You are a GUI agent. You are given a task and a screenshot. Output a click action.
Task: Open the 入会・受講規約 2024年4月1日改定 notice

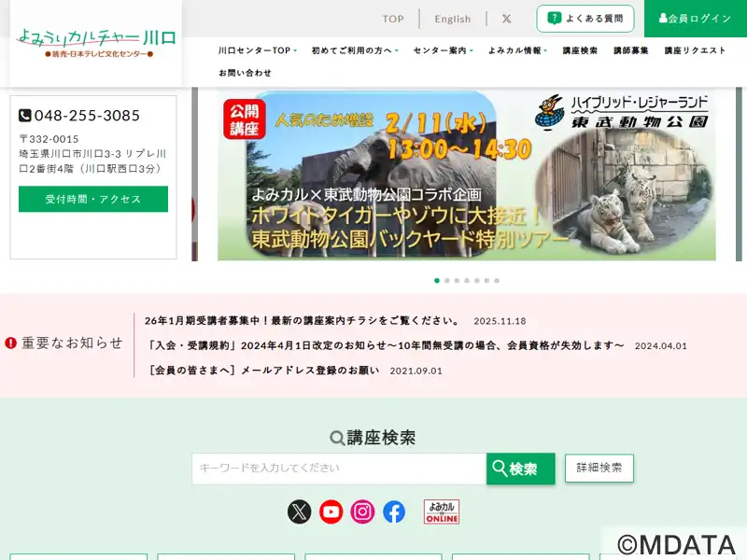385,345
